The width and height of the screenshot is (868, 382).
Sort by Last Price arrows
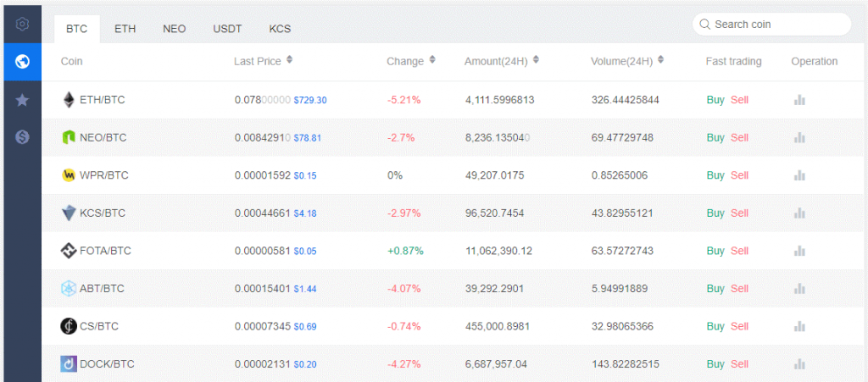289,59
